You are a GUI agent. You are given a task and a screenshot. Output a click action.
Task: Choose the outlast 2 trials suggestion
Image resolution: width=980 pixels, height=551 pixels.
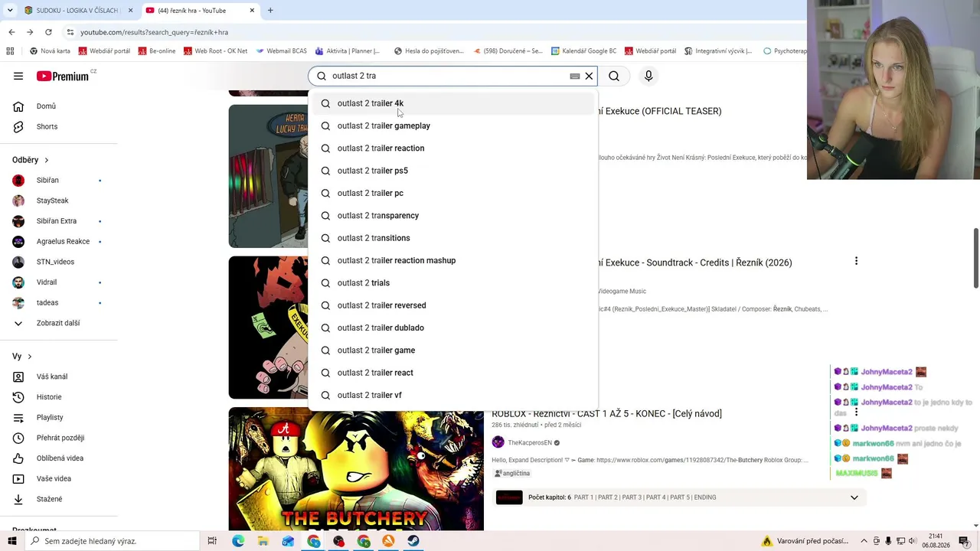(453, 283)
